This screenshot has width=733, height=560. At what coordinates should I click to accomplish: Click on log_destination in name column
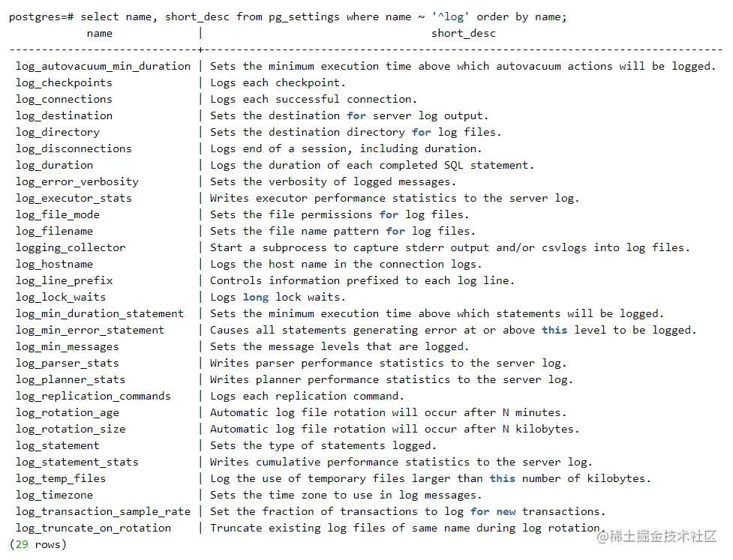point(64,115)
